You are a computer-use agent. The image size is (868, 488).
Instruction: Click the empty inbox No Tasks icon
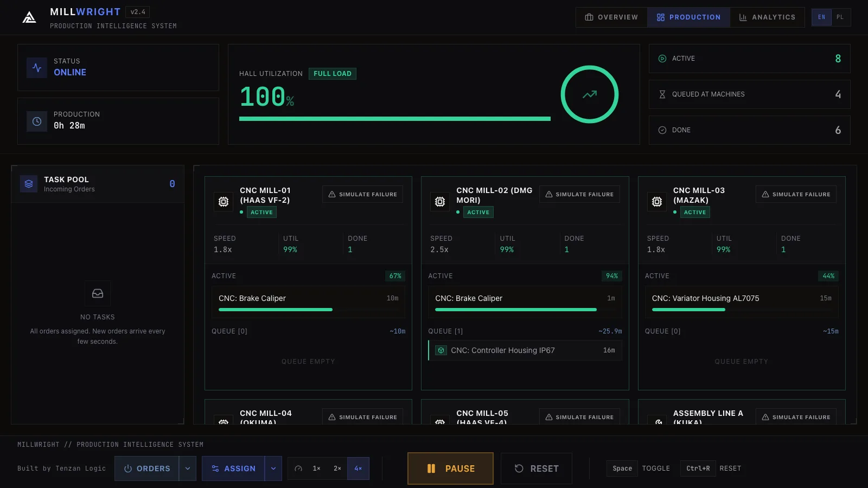click(x=98, y=293)
